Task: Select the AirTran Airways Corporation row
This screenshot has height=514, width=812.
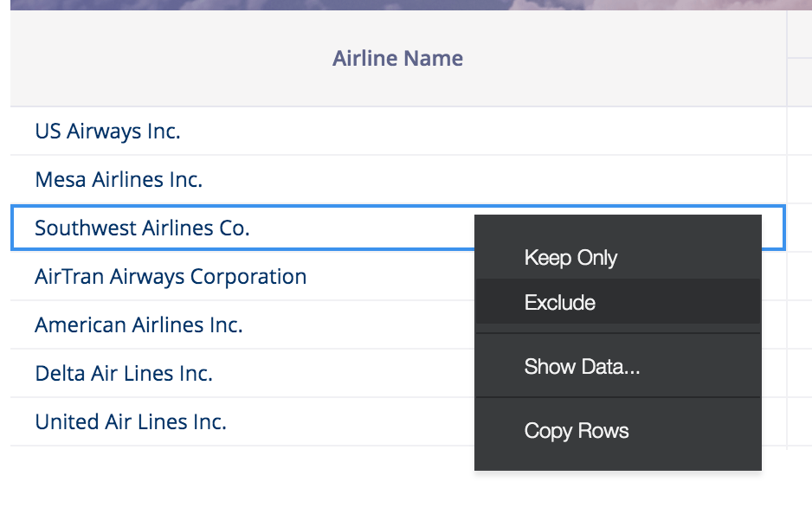Action: coord(171,277)
